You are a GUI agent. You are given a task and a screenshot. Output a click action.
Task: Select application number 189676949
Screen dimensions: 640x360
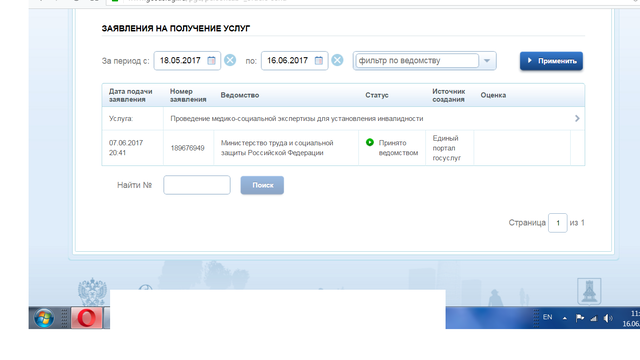[x=187, y=148]
